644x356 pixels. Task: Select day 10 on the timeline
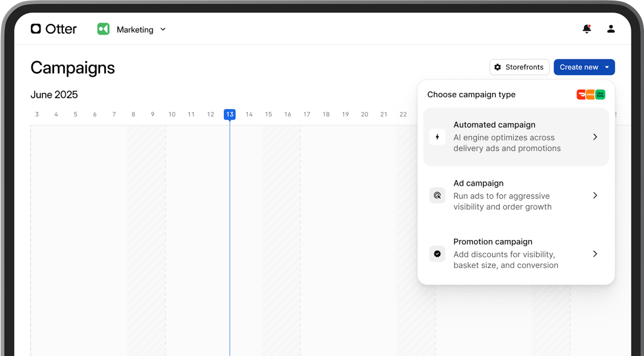(172, 114)
